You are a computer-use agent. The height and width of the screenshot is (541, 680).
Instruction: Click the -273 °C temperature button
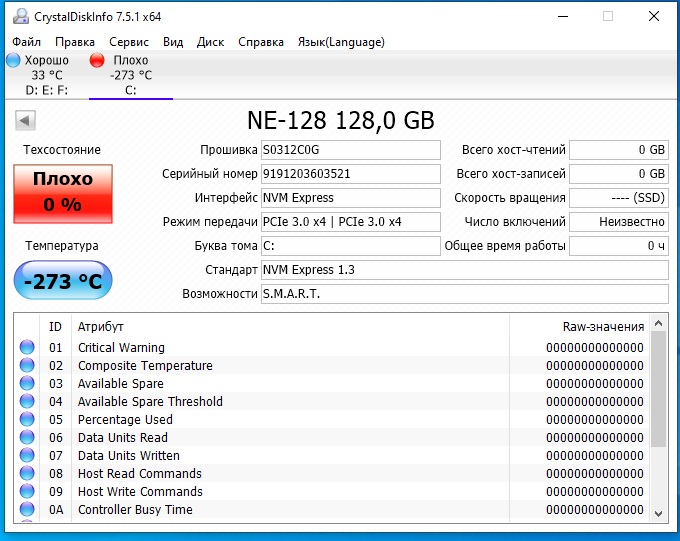point(63,280)
